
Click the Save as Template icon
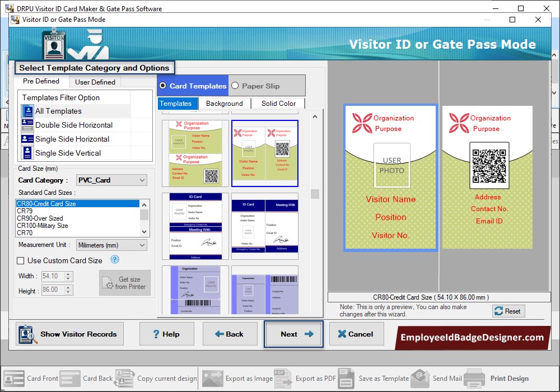(346, 379)
